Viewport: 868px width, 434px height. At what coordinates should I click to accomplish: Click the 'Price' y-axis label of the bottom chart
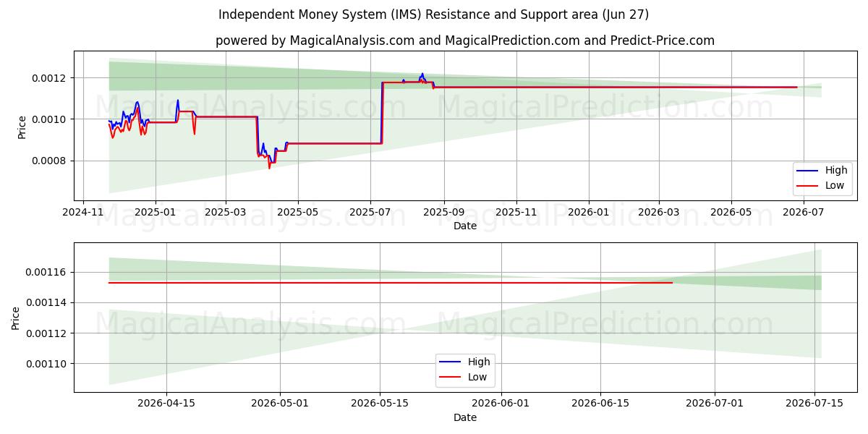pos(16,318)
